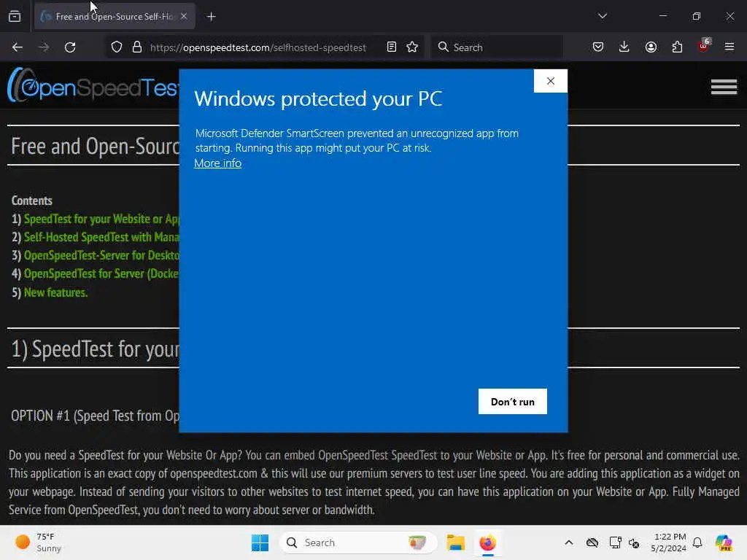Click the taskbar Search box
Image resolution: width=747 pixels, height=560 pixels.
pyautogui.click(x=357, y=542)
